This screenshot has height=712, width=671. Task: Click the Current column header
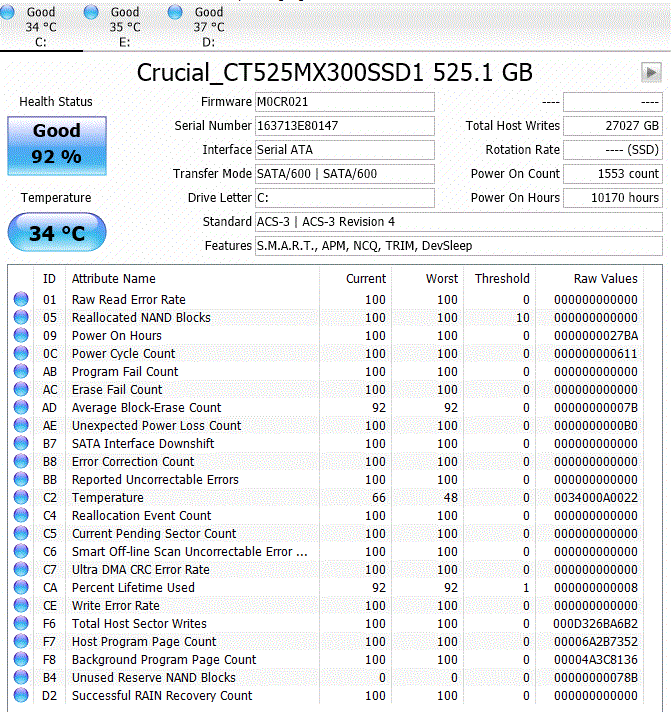366,279
